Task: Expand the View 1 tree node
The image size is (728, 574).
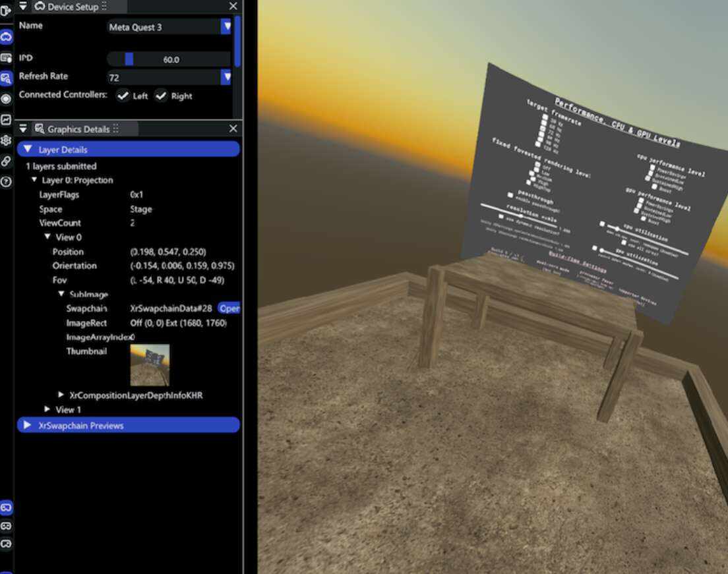Action: [x=47, y=410]
